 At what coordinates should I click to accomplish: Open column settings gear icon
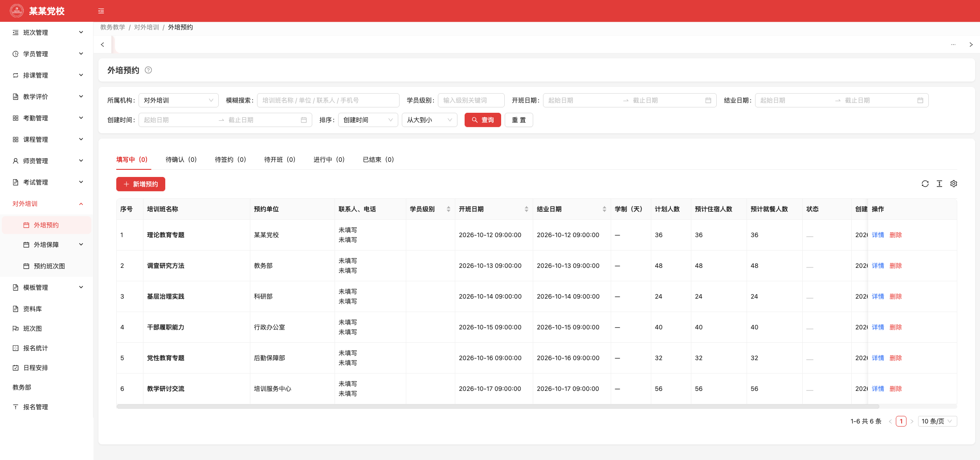(954, 184)
